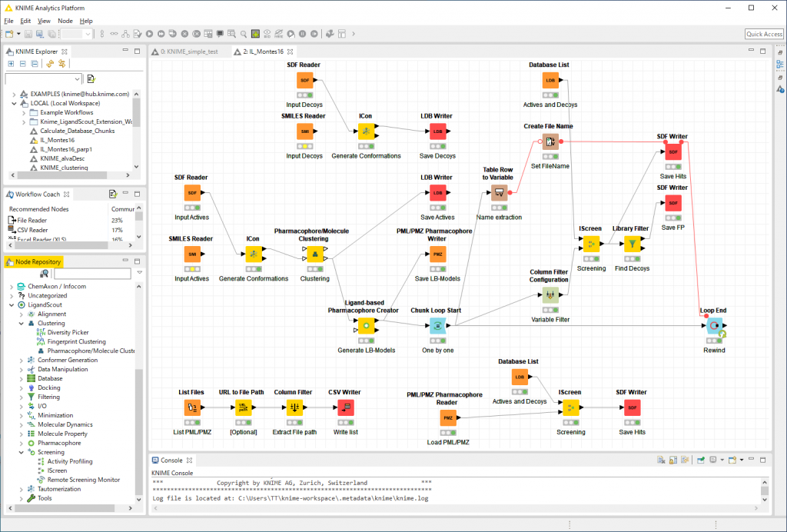Click the Synchronize icon in KNIME Explorer

pos(50,64)
